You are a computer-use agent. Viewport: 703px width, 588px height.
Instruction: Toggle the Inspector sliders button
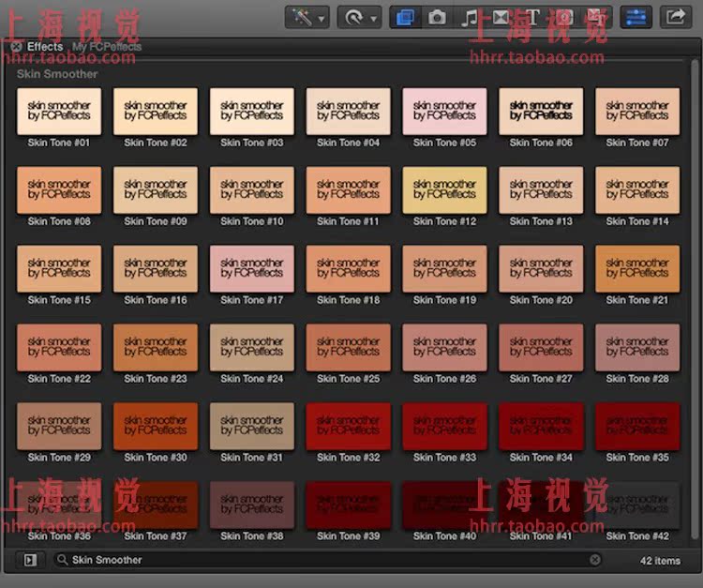(636, 18)
